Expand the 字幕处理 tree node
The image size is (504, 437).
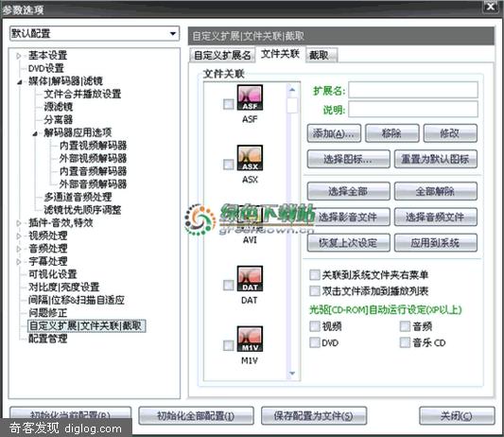(19, 262)
